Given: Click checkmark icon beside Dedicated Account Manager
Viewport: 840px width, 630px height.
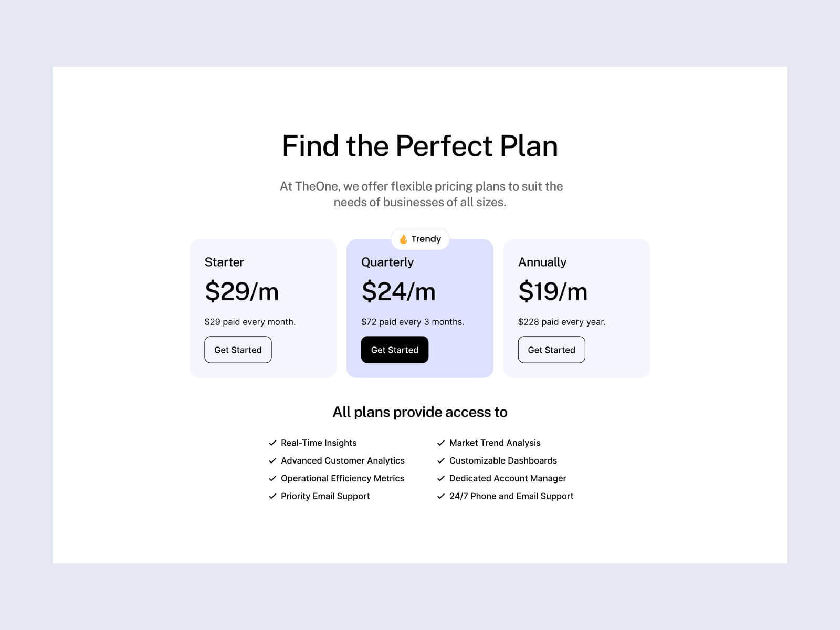Looking at the screenshot, I should coord(441,479).
